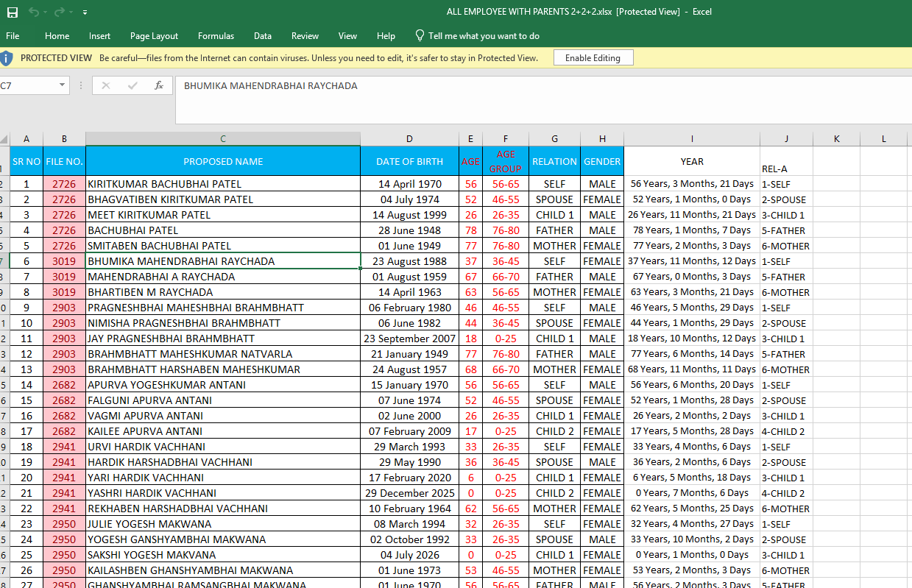The image size is (912, 588).
Task: Click the Select All corner triangle
Action: click(x=4, y=139)
